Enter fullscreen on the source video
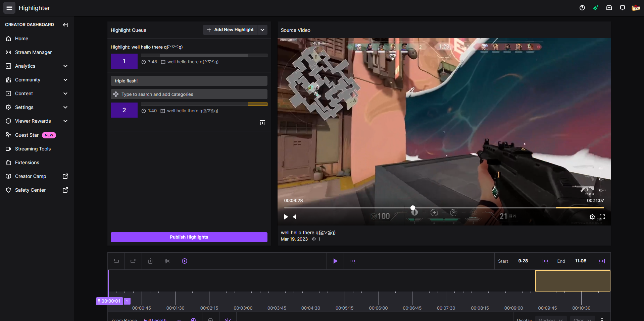Image resolution: width=644 pixels, height=321 pixels. coord(602,217)
